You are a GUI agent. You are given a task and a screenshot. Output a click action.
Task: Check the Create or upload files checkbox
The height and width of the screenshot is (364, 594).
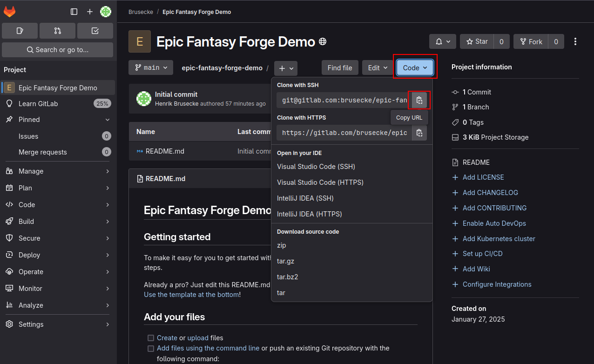click(x=151, y=338)
